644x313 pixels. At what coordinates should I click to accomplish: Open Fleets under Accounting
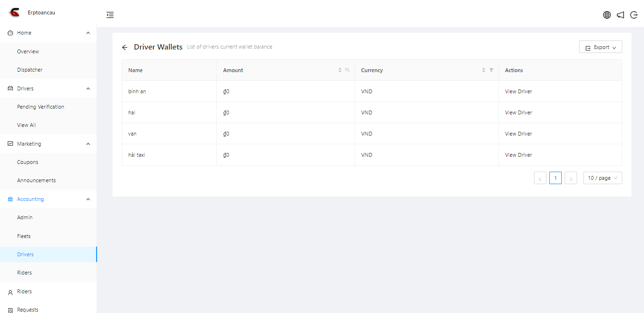click(24, 236)
